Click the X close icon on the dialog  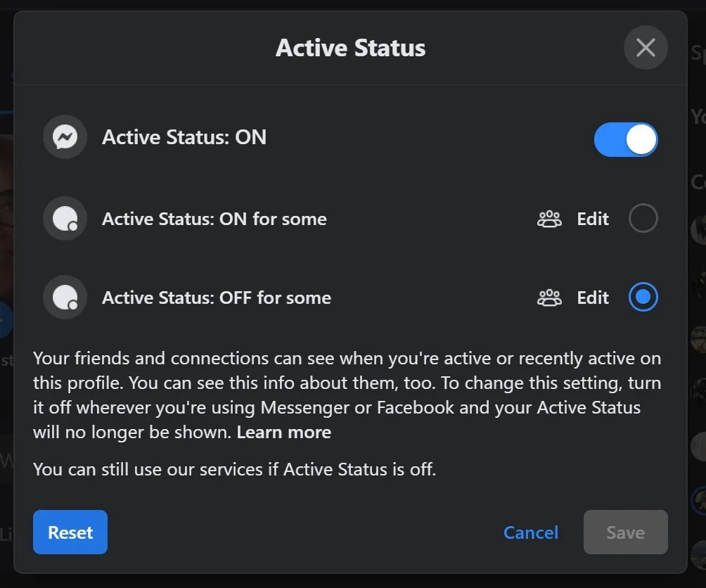point(645,47)
